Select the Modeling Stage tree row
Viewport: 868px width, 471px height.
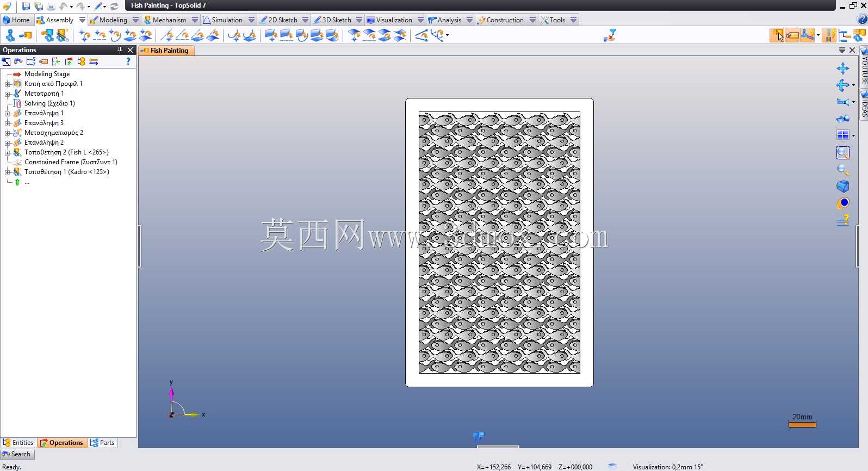pyautogui.click(x=47, y=74)
